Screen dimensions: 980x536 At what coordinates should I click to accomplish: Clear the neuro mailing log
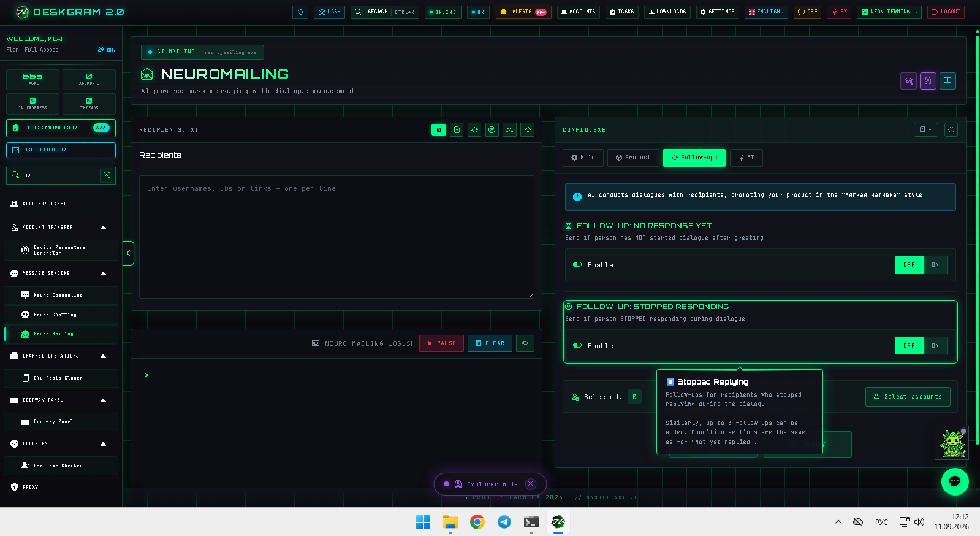point(490,343)
